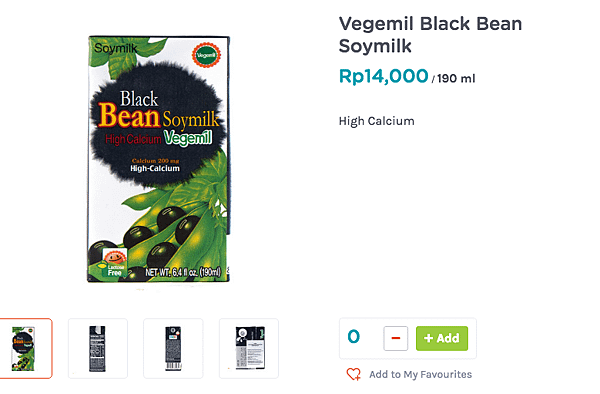Click the Soymilk text at carton top
The width and height of the screenshot is (600, 394).
click(x=116, y=48)
